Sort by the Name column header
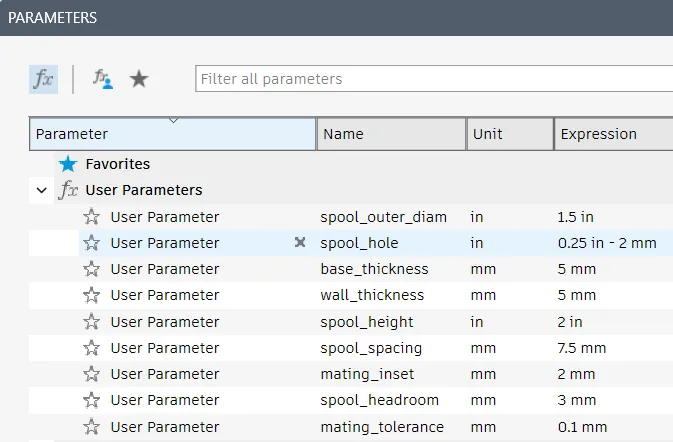The height and width of the screenshot is (442, 673). point(391,134)
